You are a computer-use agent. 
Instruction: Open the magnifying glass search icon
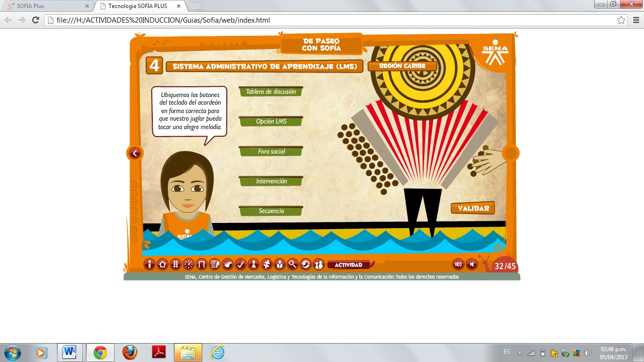[x=292, y=264]
